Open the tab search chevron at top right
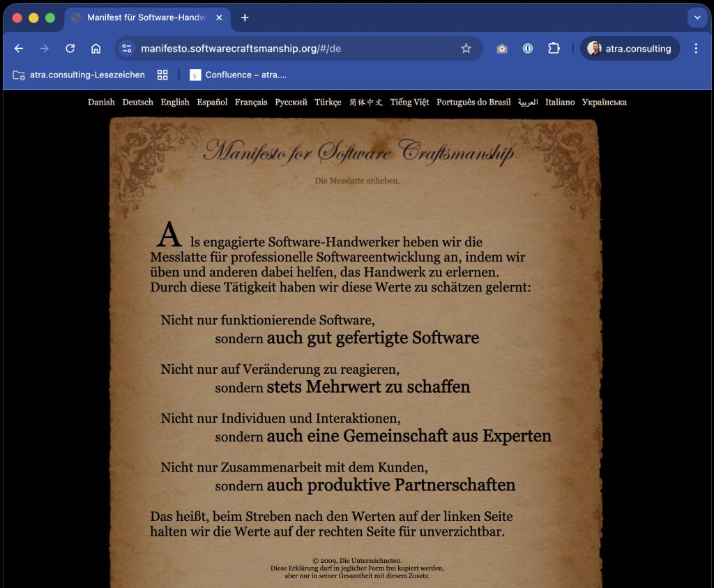Viewport: 714px width, 588px height. pyautogui.click(x=697, y=17)
